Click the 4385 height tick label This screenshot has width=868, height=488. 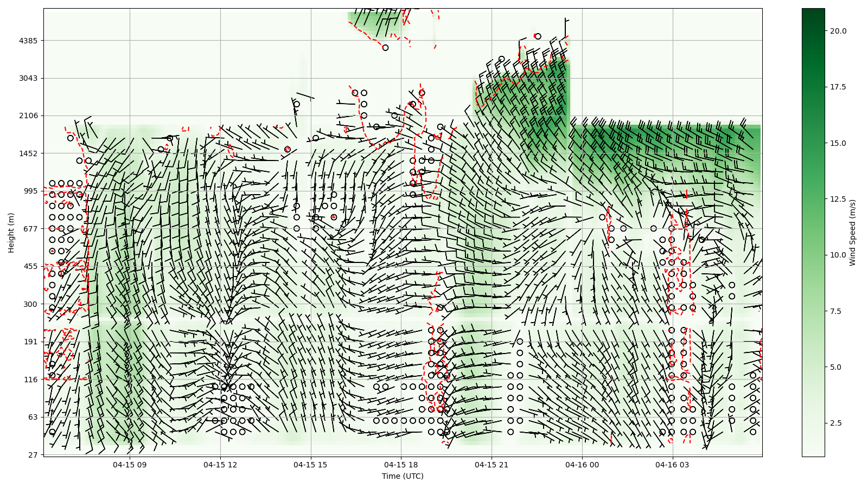point(28,41)
